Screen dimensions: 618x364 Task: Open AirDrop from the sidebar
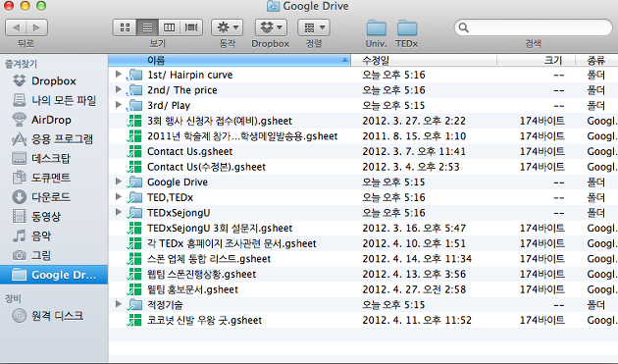tap(54, 120)
